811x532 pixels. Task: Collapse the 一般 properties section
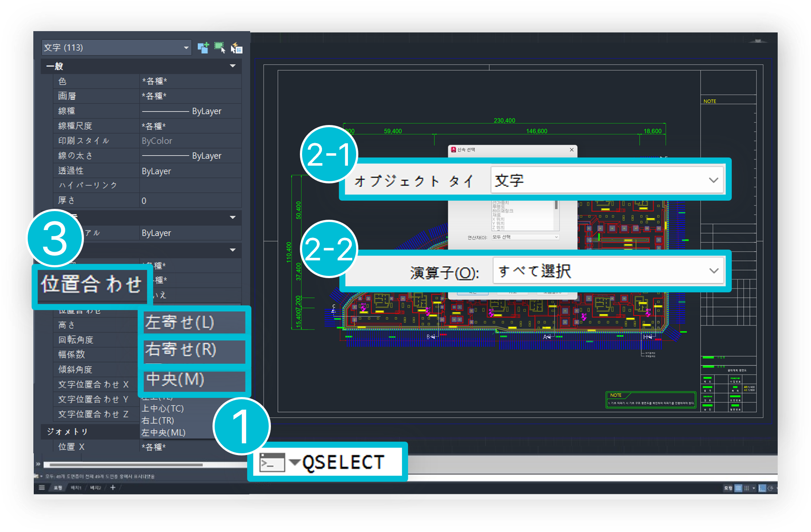[x=232, y=66]
